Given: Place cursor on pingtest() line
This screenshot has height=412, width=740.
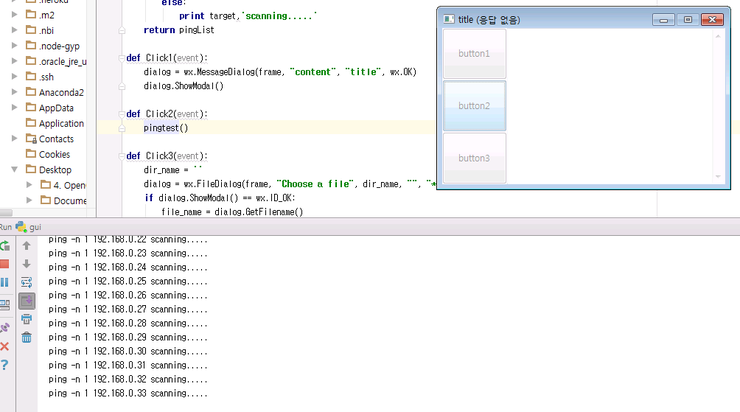Looking at the screenshot, I should coord(166,128).
